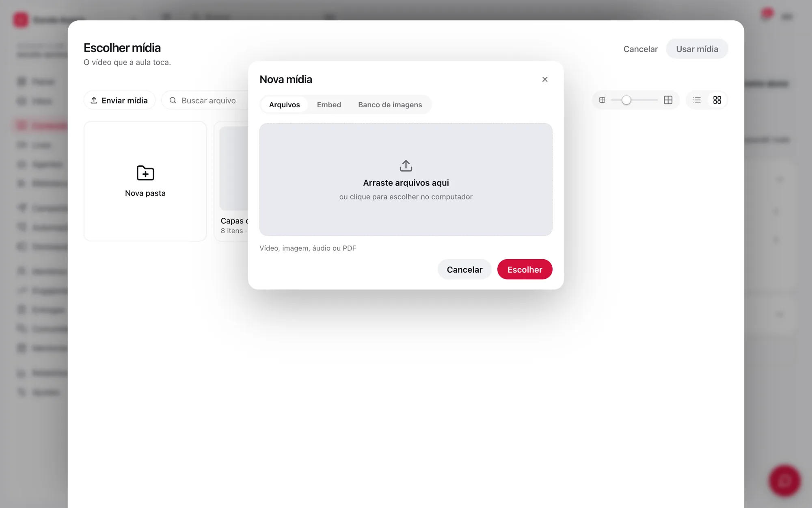This screenshot has width=812, height=508.
Task: Click the Arraste arquivos aqui text in the drop zone
Action: (406, 183)
